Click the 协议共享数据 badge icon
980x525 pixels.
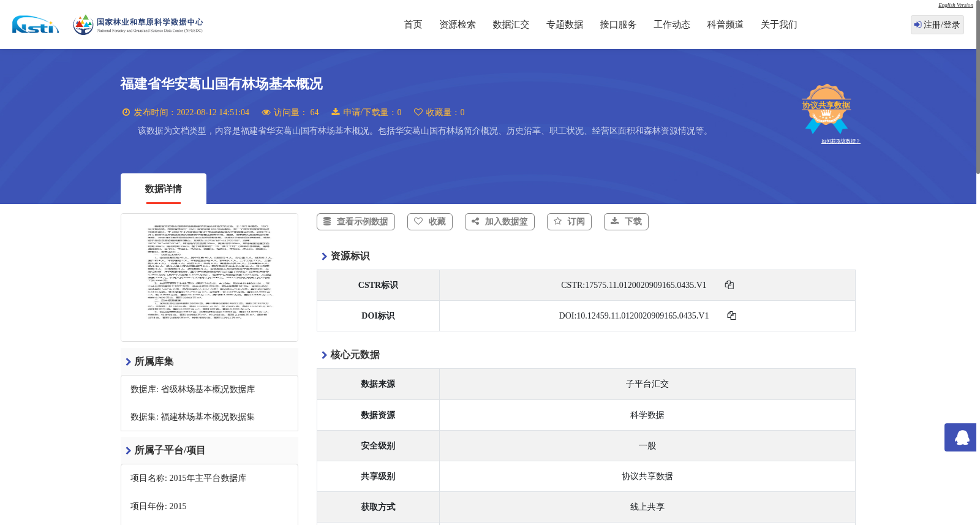(826, 108)
